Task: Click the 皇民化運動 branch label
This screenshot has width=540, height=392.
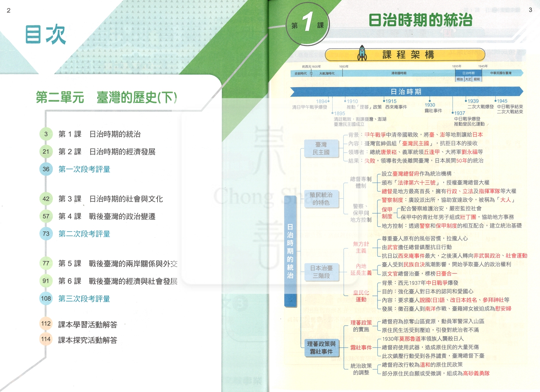Action: (x=361, y=296)
